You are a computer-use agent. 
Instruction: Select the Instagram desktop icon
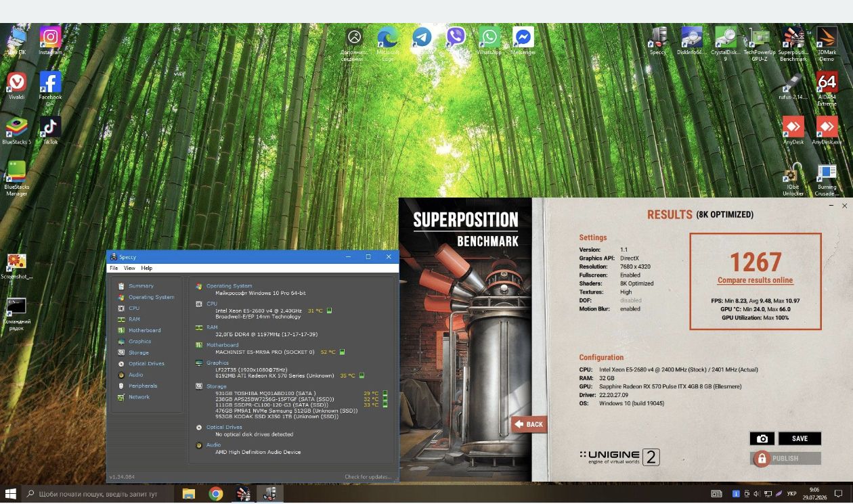(x=50, y=41)
